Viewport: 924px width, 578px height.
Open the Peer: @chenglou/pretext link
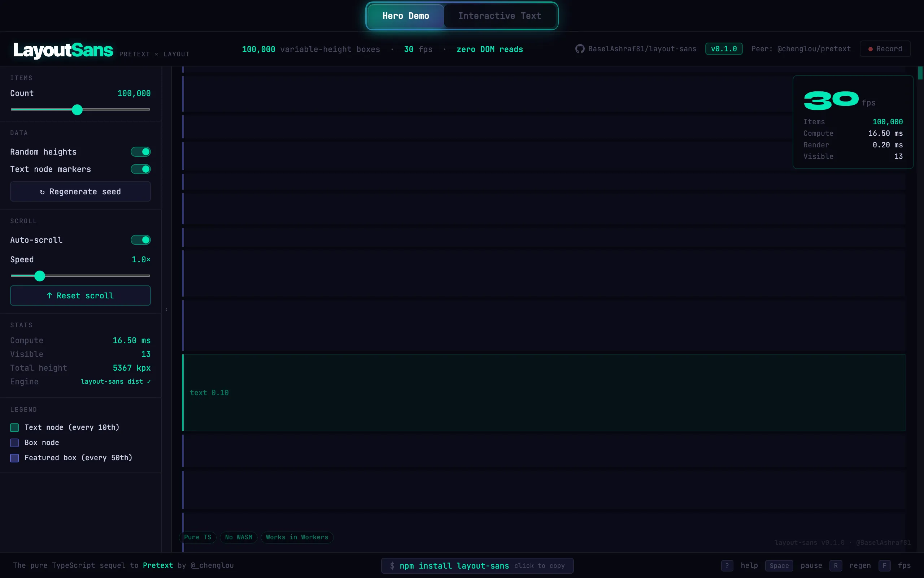[x=801, y=49]
